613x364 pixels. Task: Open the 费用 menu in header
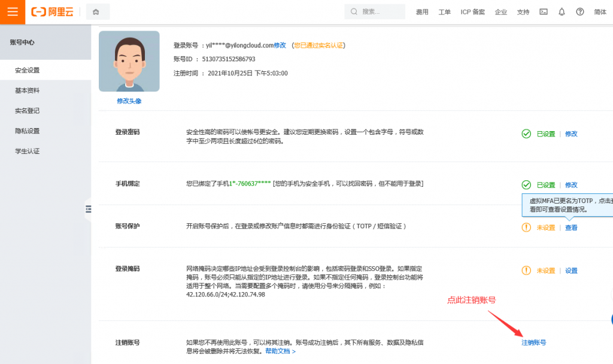pyautogui.click(x=422, y=12)
